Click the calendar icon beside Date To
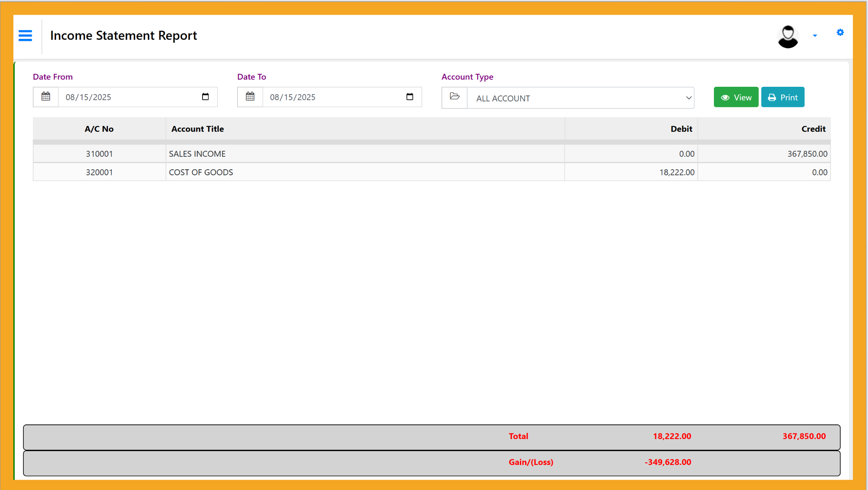The width and height of the screenshot is (868, 490). 250,97
